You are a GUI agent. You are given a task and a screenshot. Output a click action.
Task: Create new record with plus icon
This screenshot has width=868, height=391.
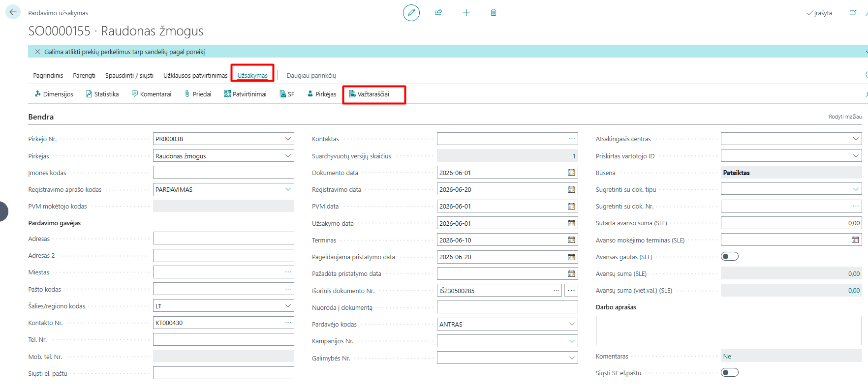(x=466, y=12)
